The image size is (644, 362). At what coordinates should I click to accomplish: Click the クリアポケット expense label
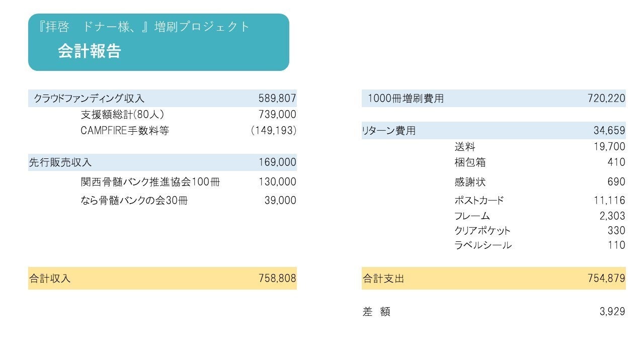482,231
